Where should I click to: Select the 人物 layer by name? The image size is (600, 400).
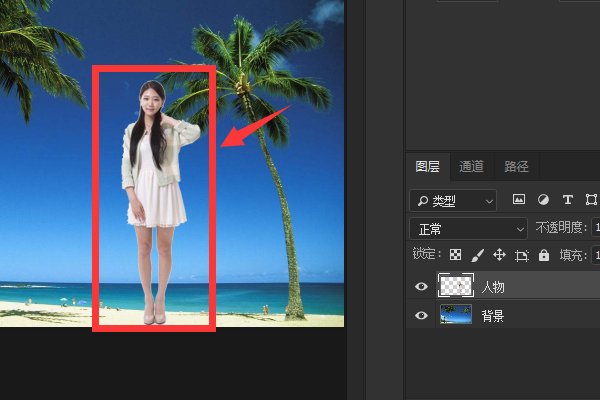(493, 286)
